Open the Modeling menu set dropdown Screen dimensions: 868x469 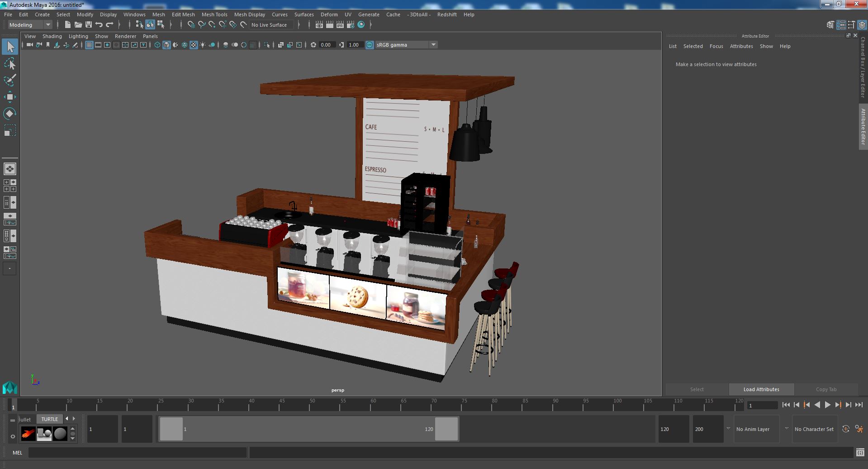coord(30,25)
